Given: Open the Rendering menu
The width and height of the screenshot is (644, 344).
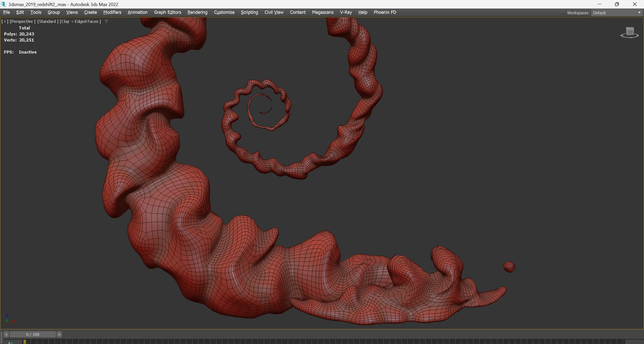Looking at the screenshot, I should 197,12.
